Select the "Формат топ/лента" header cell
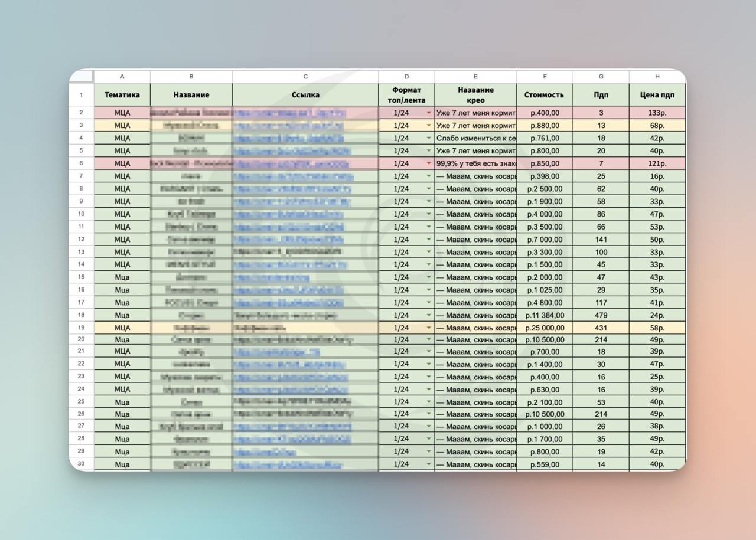Image resolution: width=756 pixels, height=540 pixels. tap(406, 94)
